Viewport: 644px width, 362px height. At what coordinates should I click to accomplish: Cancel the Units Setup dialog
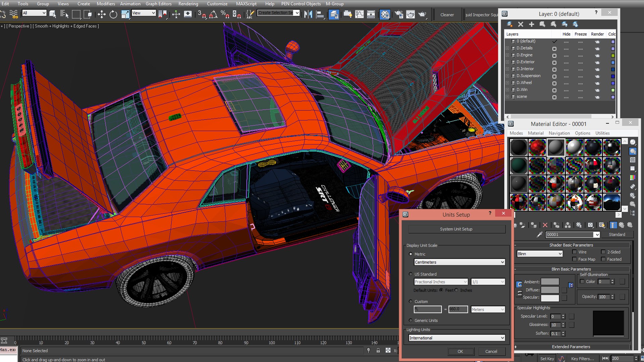(x=491, y=352)
